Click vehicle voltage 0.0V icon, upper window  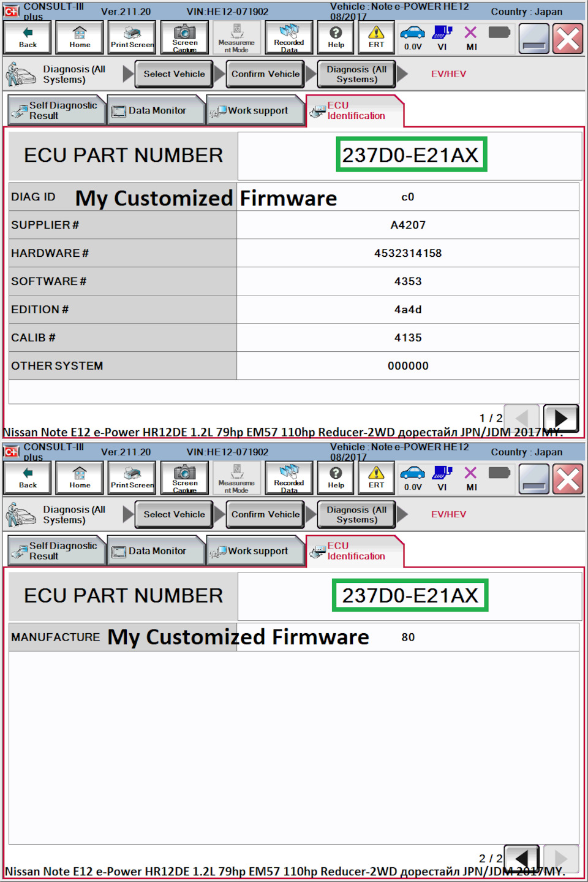[x=413, y=37]
